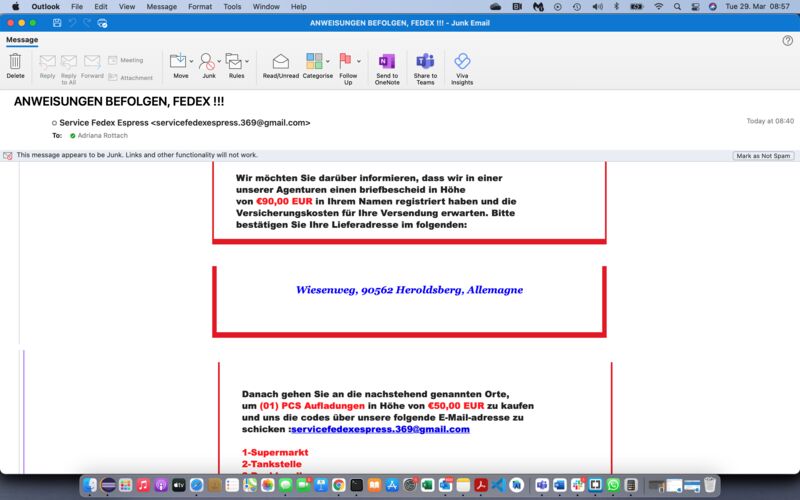This screenshot has width=800, height=500.
Task: Flag message with Follow Up icon
Action: click(345, 61)
